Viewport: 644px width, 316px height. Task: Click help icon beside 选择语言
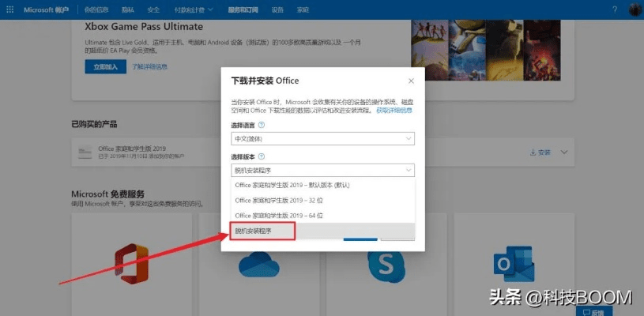point(262,125)
